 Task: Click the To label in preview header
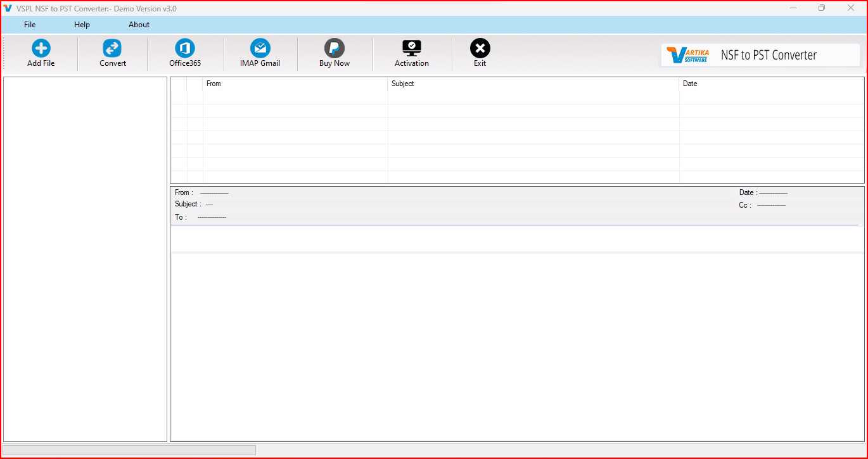coord(181,217)
